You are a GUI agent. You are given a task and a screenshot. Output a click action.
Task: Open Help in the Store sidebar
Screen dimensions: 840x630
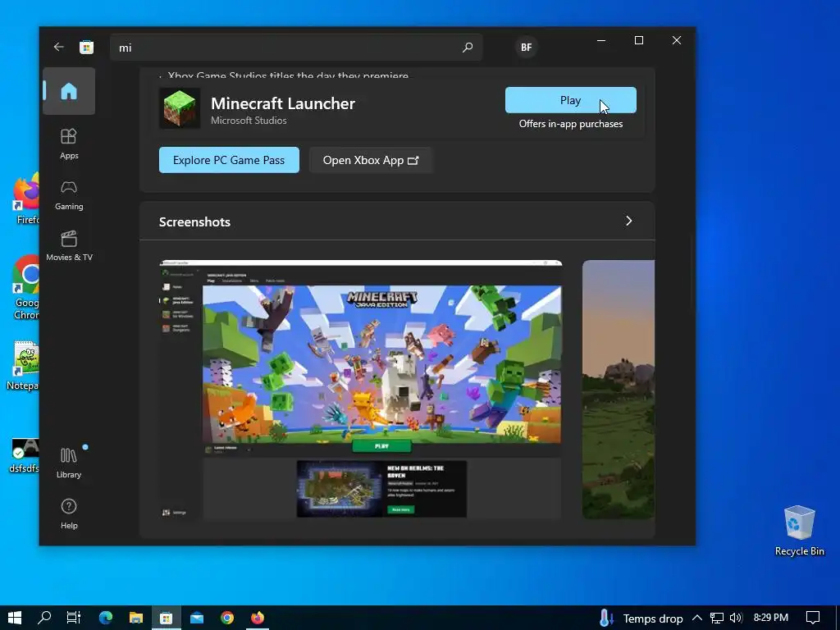coord(69,514)
